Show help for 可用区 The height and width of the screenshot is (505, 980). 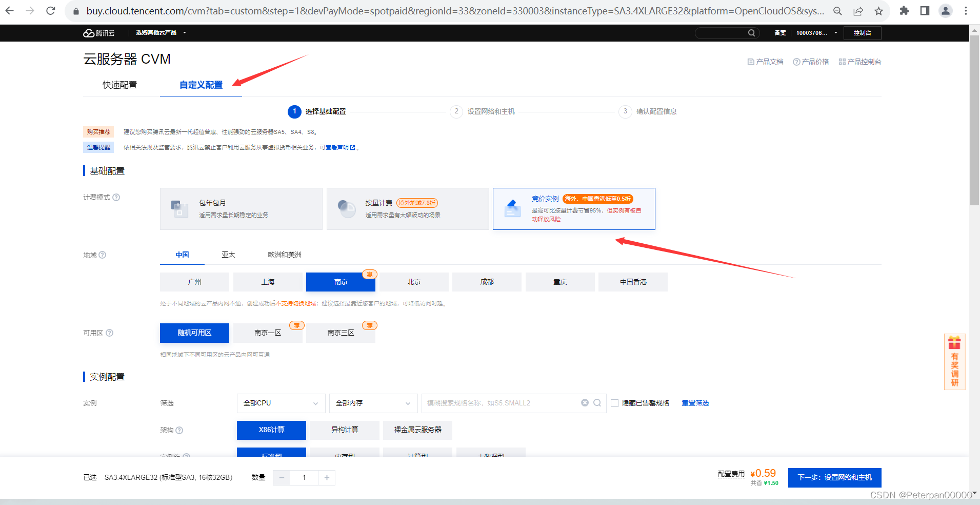(109, 333)
